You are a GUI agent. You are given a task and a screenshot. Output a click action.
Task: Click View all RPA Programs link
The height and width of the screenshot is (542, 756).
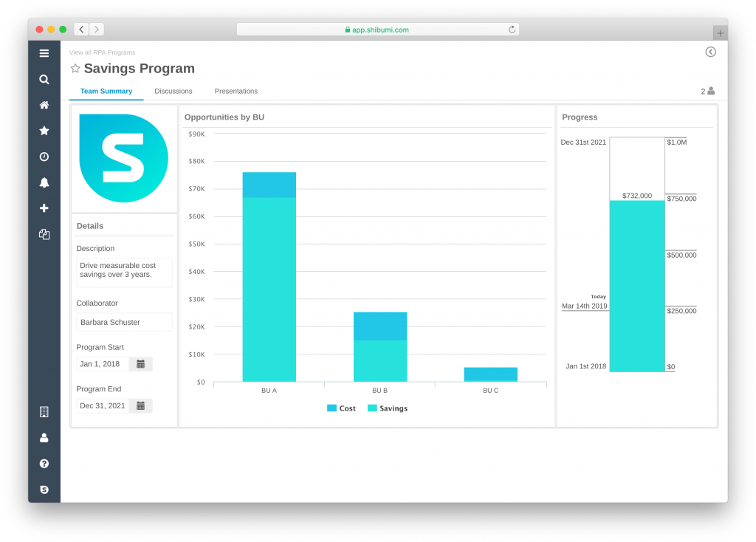pyautogui.click(x=102, y=52)
